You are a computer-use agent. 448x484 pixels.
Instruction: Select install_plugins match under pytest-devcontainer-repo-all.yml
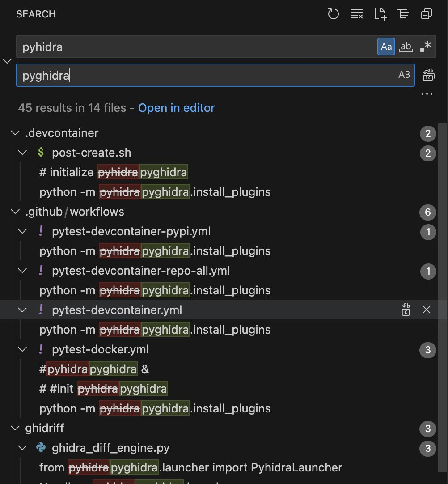[155, 290]
